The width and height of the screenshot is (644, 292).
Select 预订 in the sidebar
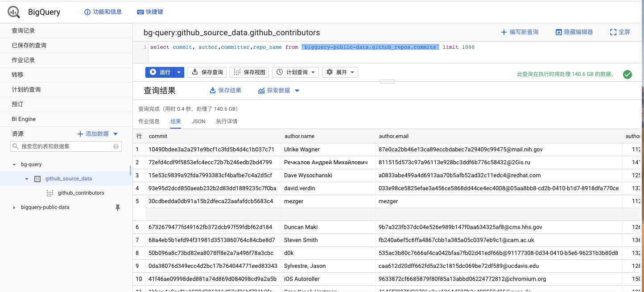tap(17, 104)
